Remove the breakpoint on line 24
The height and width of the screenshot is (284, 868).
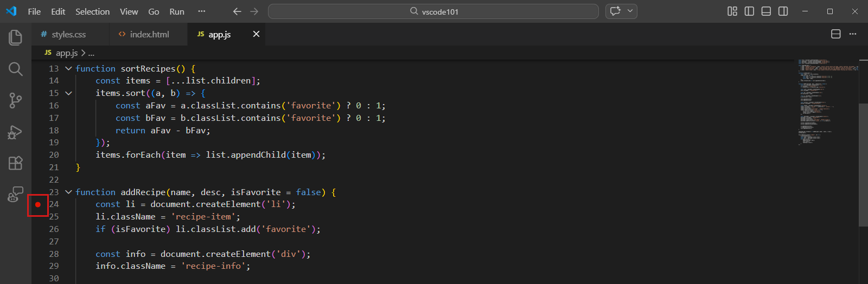(38, 205)
